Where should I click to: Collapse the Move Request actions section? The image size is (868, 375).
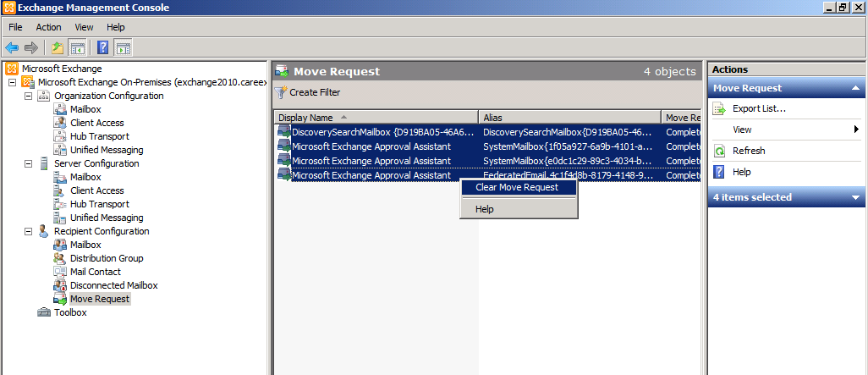(x=855, y=88)
